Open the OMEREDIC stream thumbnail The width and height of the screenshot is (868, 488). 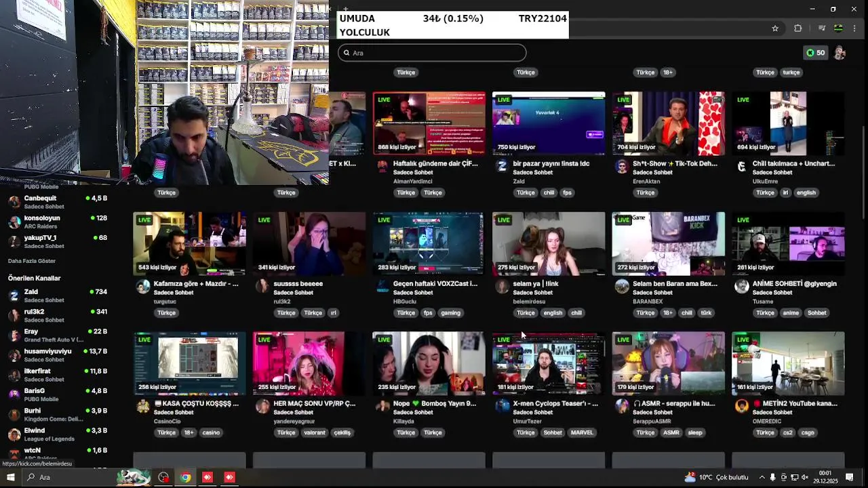[x=788, y=363]
